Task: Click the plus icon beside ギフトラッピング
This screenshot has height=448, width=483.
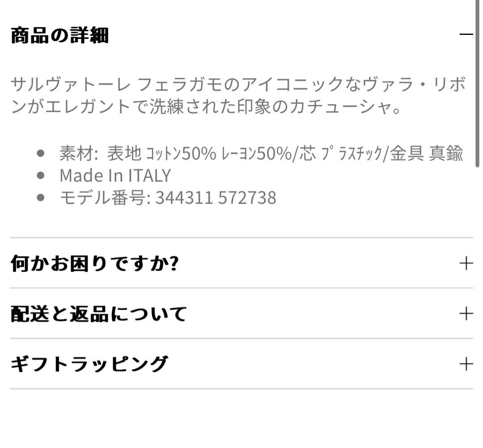Action: (x=466, y=363)
